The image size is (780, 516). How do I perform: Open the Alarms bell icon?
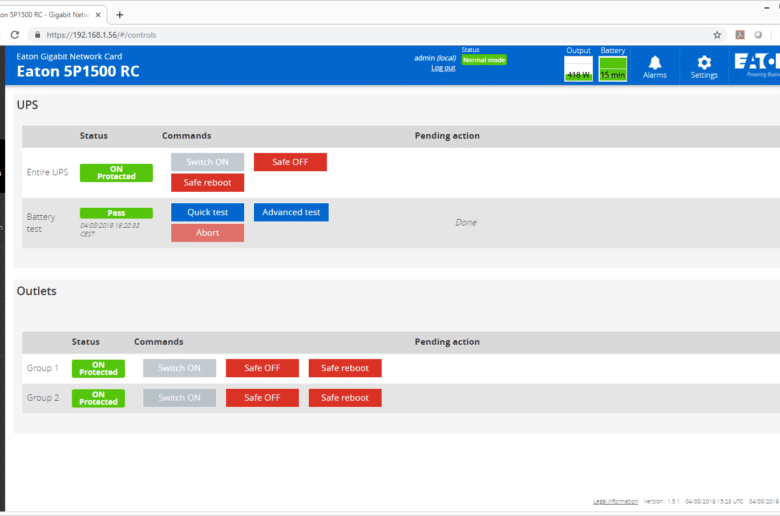click(655, 67)
